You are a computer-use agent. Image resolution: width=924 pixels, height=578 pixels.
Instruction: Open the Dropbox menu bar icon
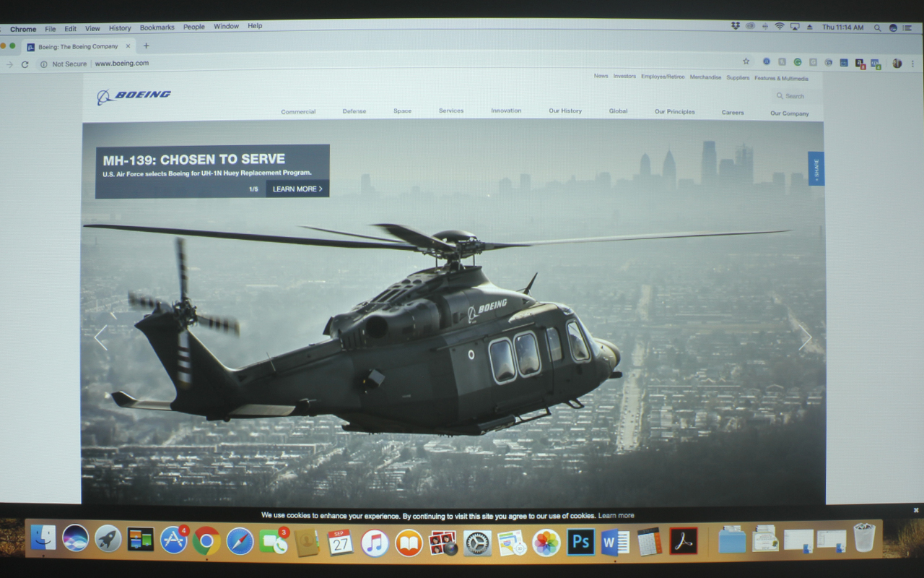(x=736, y=26)
